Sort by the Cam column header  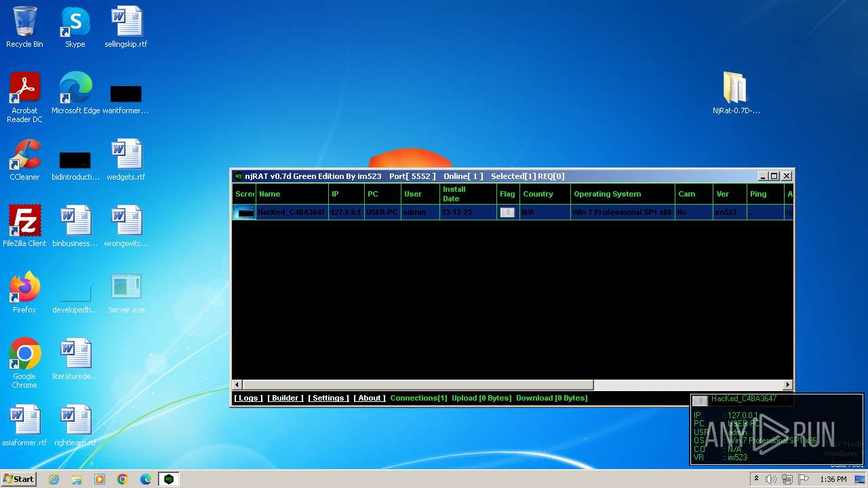coord(694,194)
